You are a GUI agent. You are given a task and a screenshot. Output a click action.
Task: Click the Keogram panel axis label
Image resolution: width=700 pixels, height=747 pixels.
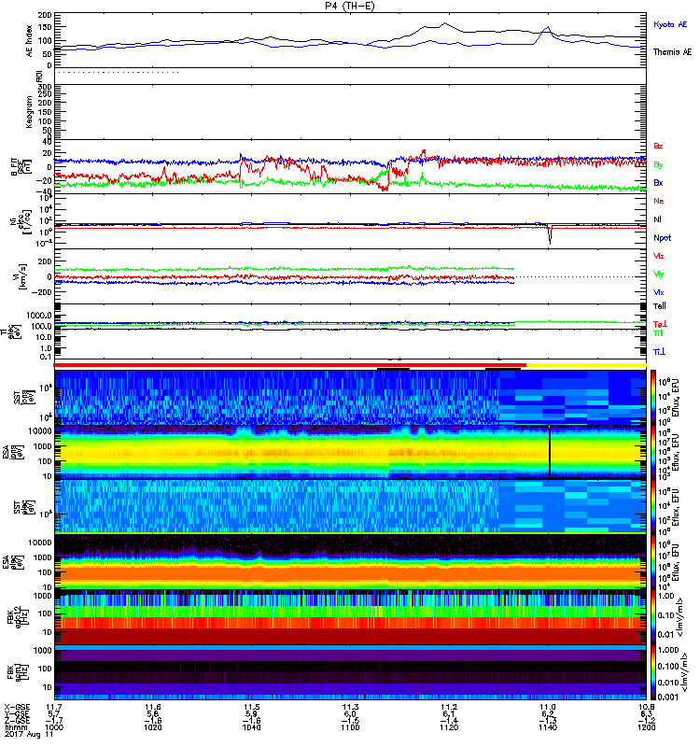[x=29, y=111]
